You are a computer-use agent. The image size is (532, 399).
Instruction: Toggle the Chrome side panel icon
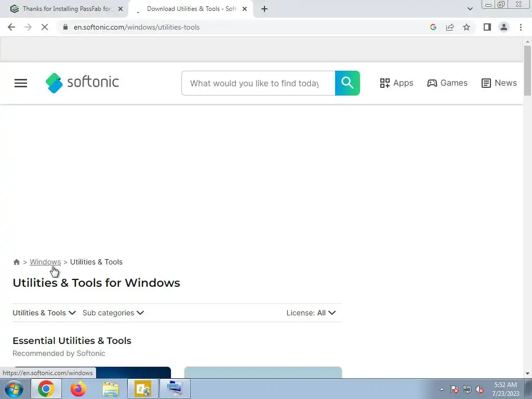[487, 27]
